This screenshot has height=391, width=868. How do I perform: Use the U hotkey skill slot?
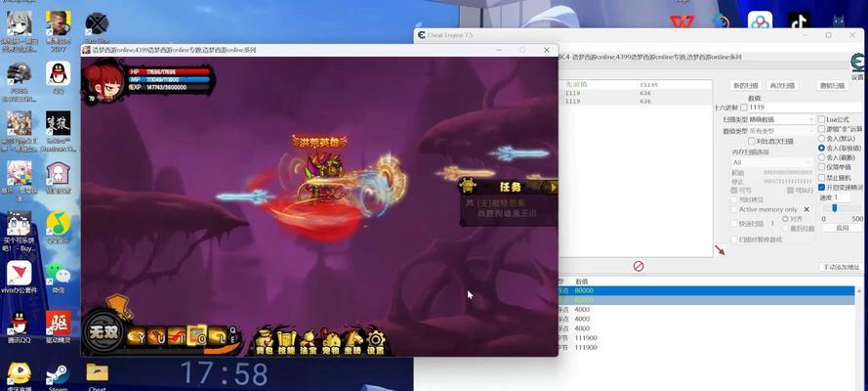point(156,336)
